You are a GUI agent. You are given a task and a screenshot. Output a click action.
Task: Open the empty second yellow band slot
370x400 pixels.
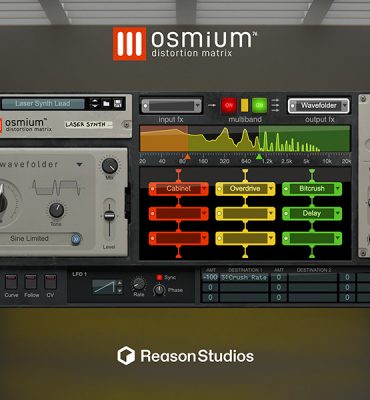click(x=245, y=214)
